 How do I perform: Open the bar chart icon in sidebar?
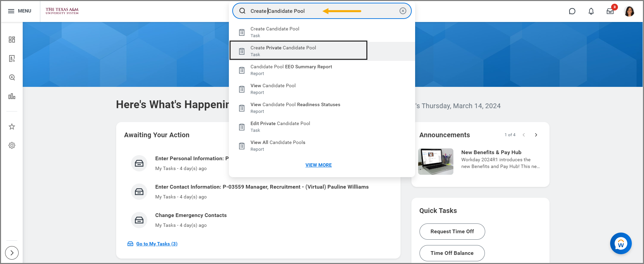pyautogui.click(x=12, y=96)
